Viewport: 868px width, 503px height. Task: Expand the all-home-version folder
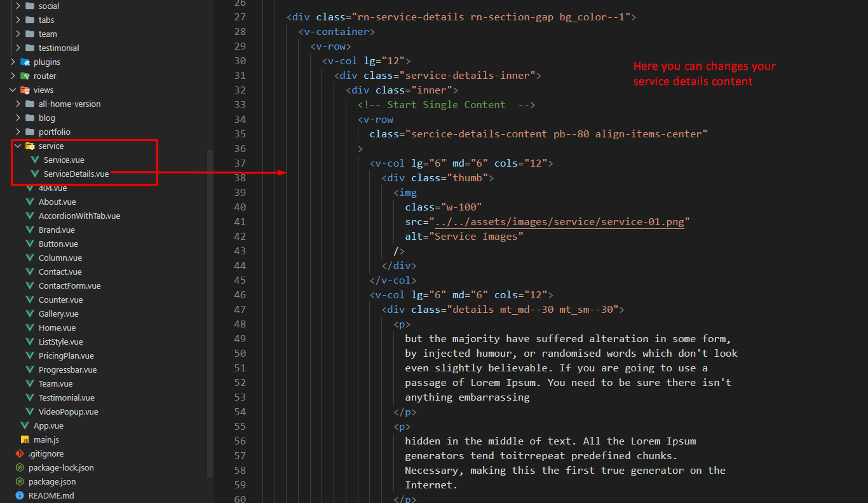pyautogui.click(x=69, y=104)
